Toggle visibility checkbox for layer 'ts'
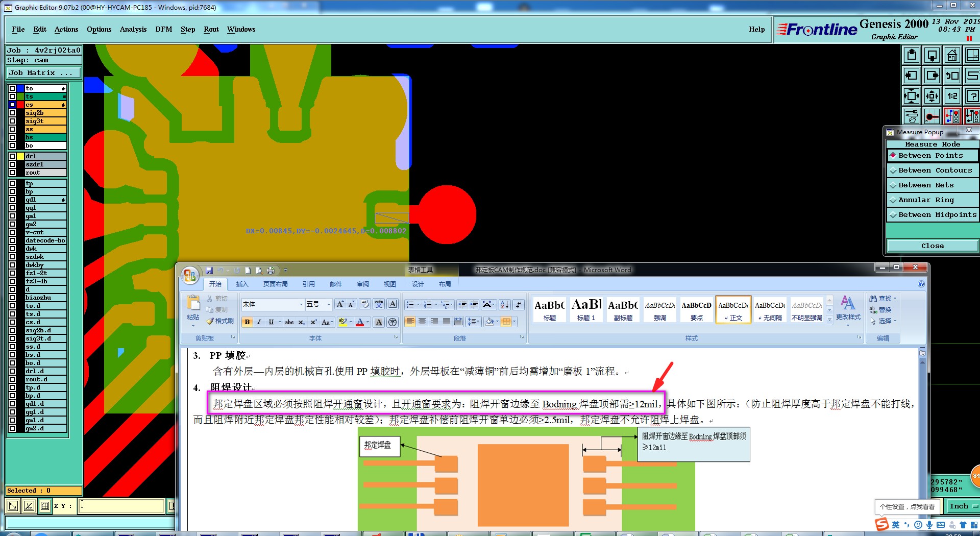This screenshot has height=536, width=980. tap(12, 96)
